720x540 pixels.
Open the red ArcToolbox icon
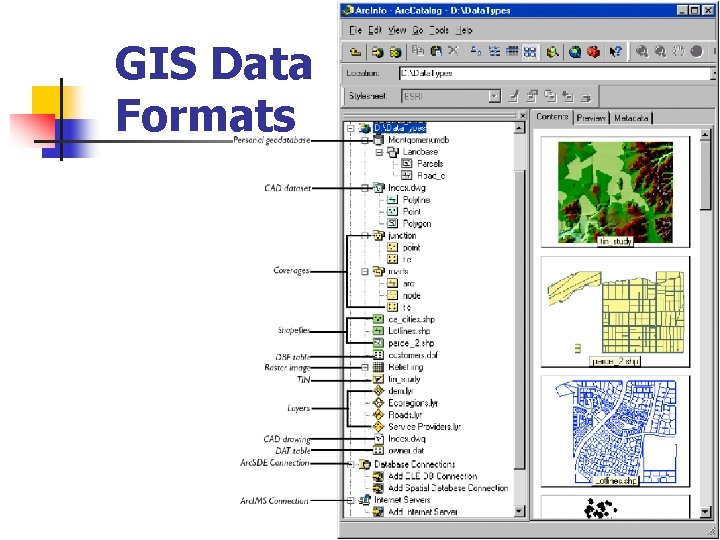click(593, 52)
